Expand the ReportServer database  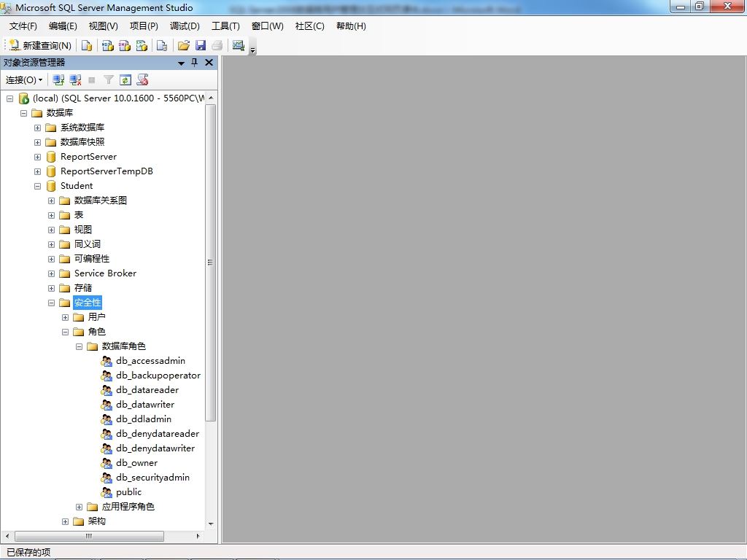pyautogui.click(x=38, y=157)
